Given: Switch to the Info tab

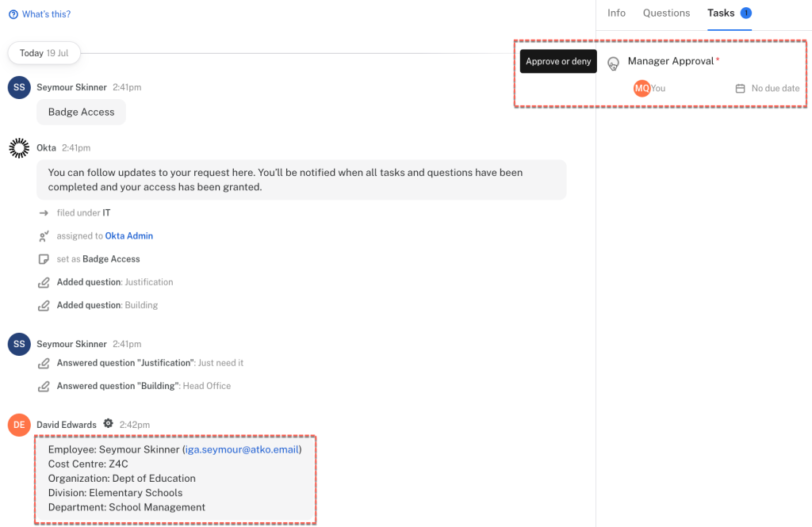Looking at the screenshot, I should click(616, 13).
